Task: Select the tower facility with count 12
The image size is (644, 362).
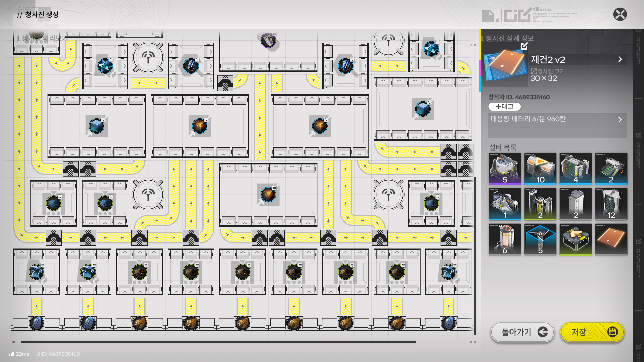Action: coord(611,204)
